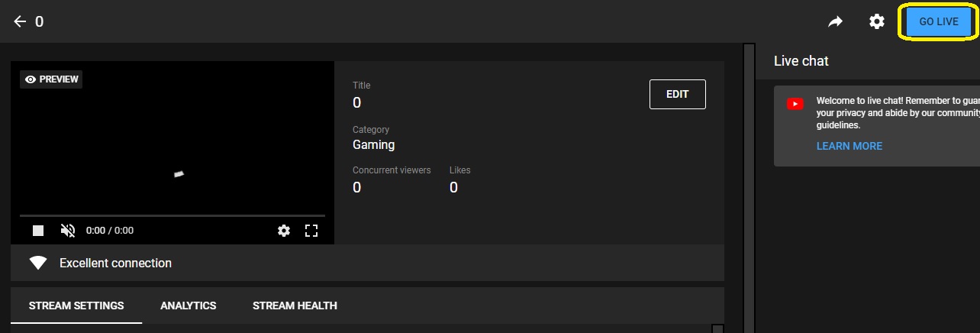Click the Go Live button
This screenshot has height=333, width=980.
[939, 21]
